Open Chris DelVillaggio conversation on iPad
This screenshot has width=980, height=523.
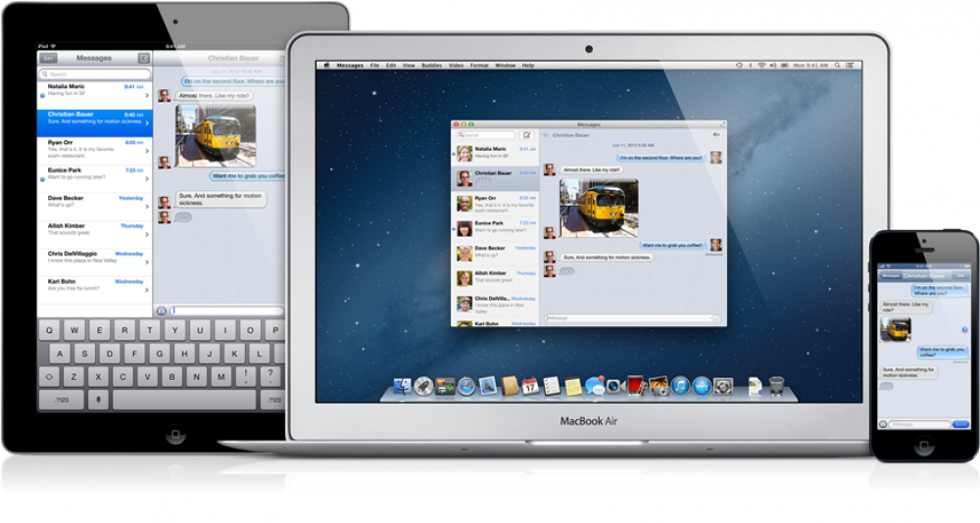[95, 262]
